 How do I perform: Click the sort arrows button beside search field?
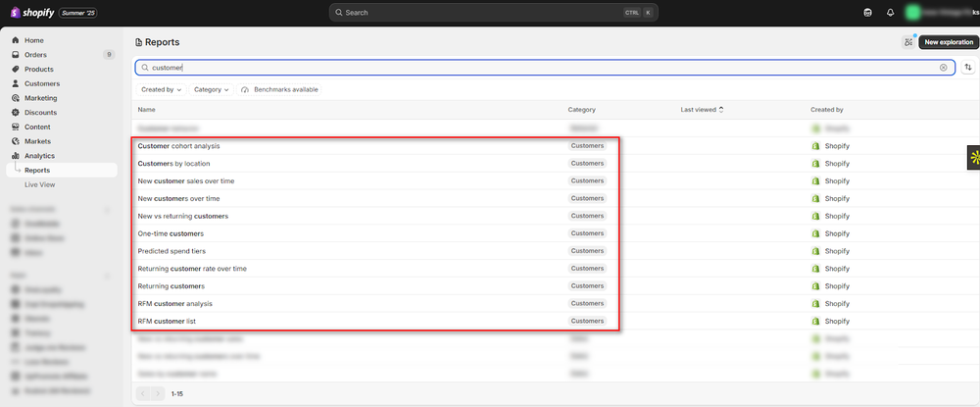pos(968,68)
